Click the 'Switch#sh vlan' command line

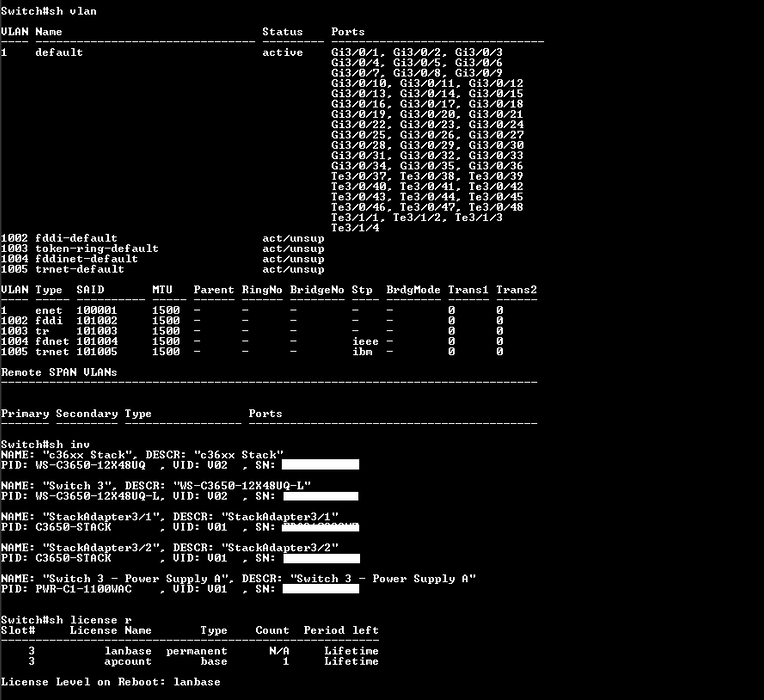pos(49,11)
